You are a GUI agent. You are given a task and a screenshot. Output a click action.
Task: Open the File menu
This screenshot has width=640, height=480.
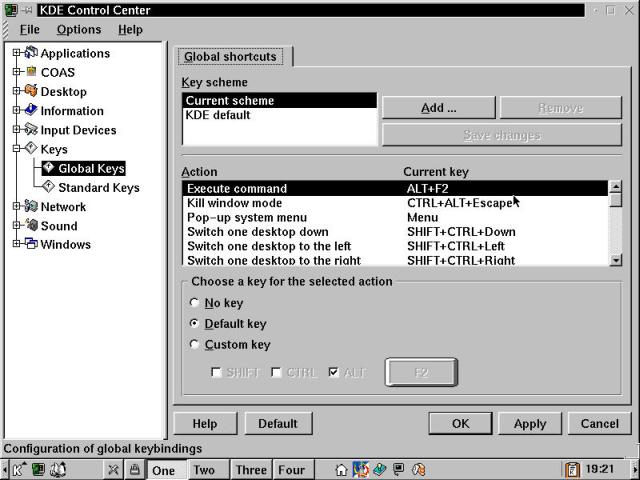pyautogui.click(x=29, y=30)
